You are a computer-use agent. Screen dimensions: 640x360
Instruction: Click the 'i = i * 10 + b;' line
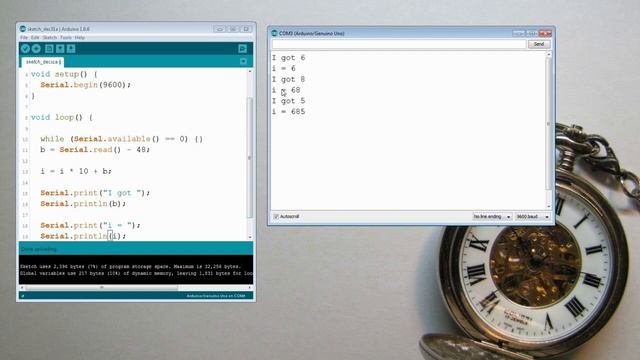pos(76,171)
